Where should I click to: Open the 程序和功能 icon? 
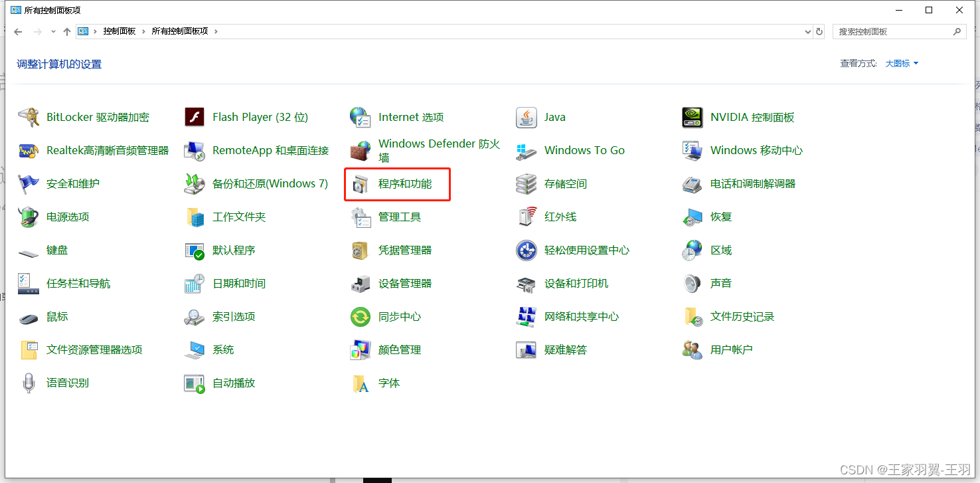(361, 184)
